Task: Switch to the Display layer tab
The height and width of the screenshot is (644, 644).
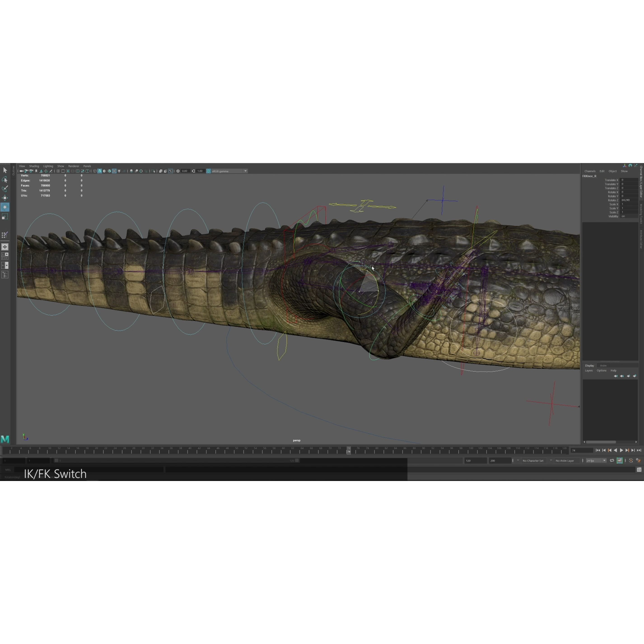Action: (589, 366)
